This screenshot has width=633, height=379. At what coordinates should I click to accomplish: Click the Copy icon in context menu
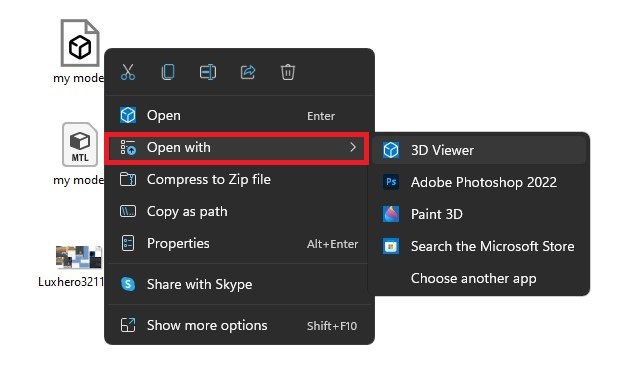(168, 72)
